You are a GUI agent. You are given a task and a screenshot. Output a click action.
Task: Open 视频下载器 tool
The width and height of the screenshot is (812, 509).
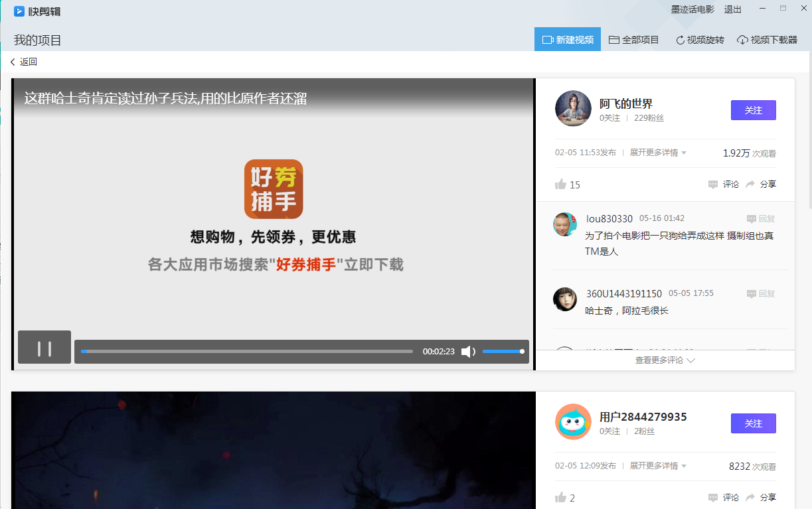tap(767, 40)
